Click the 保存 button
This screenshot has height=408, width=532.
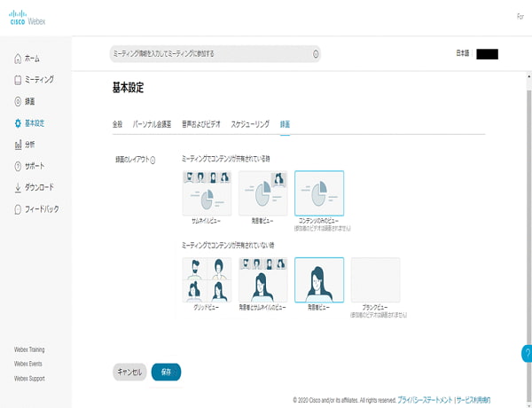pyautogui.click(x=167, y=372)
